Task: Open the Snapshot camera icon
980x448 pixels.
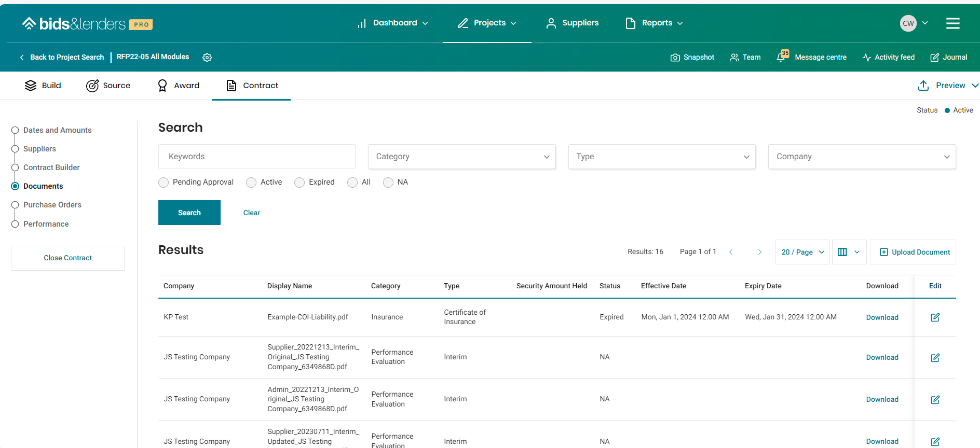Action: [675, 58]
